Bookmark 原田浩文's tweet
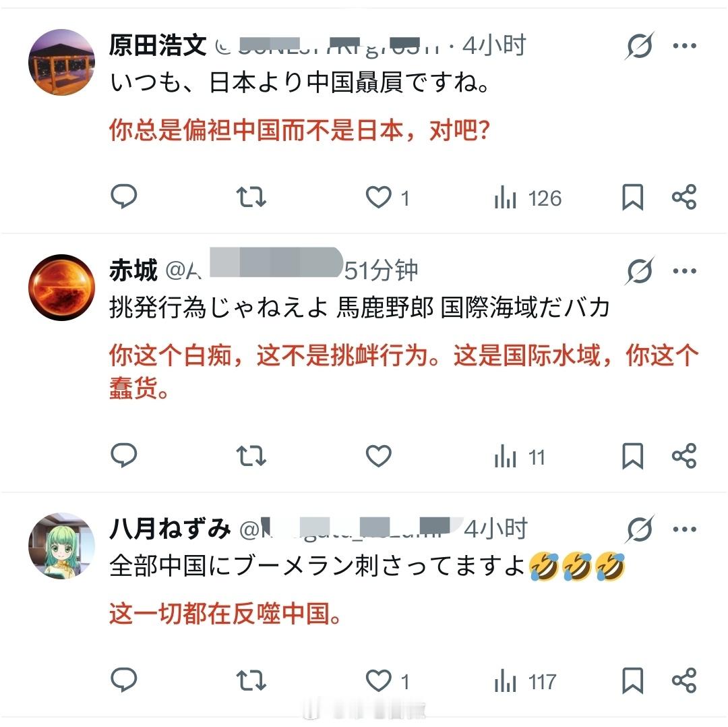The image size is (728, 727). pyautogui.click(x=632, y=198)
